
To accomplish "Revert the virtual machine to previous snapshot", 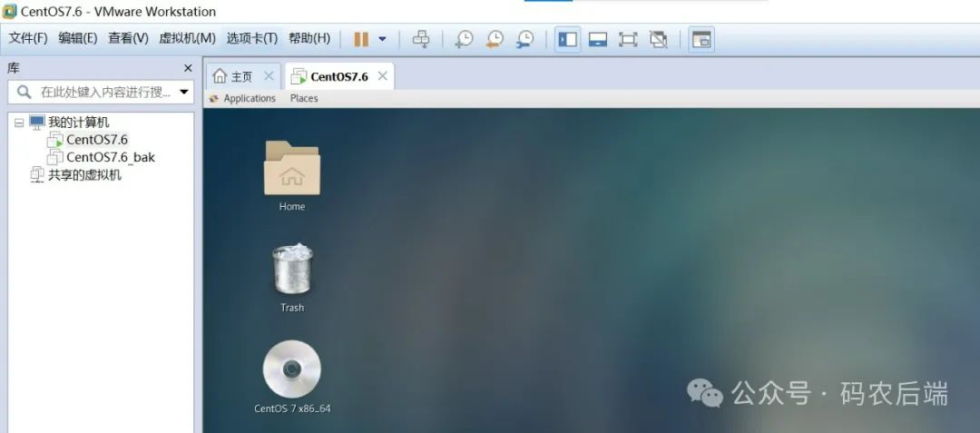I will point(495,39).
